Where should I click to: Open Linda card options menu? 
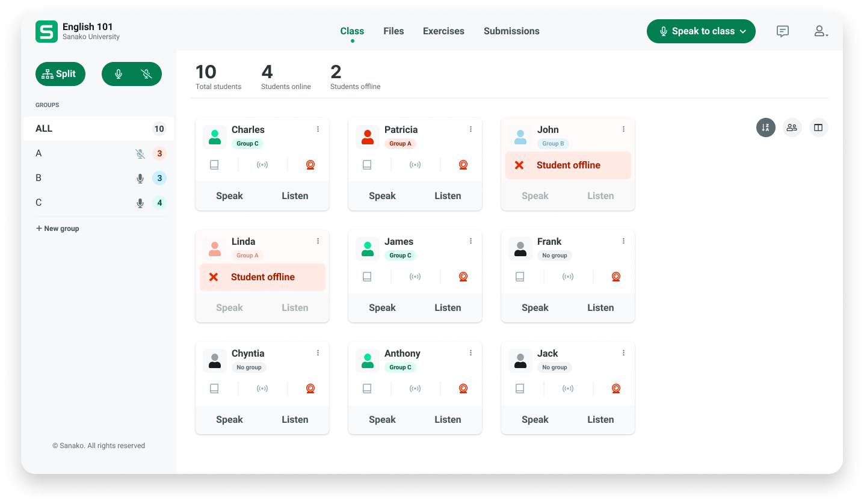tap(318, 241)
